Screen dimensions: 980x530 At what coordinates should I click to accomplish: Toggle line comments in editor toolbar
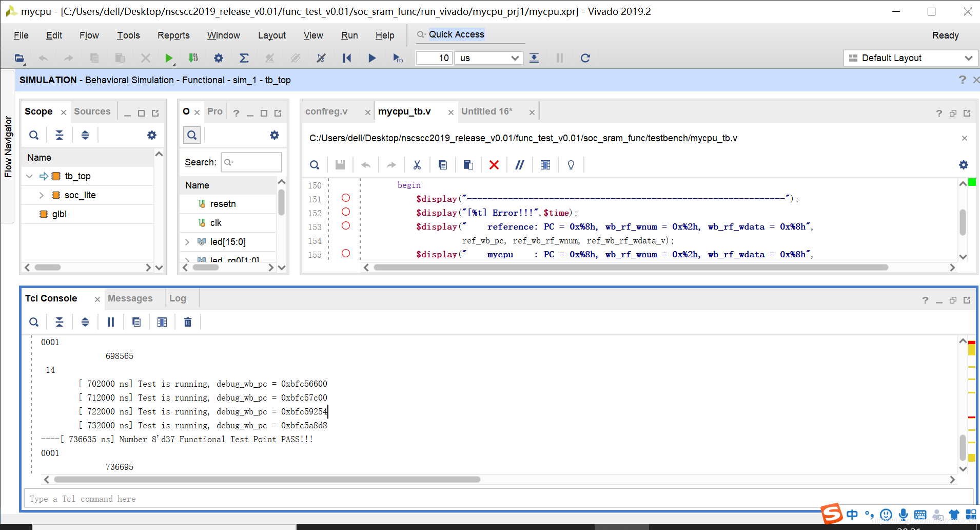pos(520,165)
